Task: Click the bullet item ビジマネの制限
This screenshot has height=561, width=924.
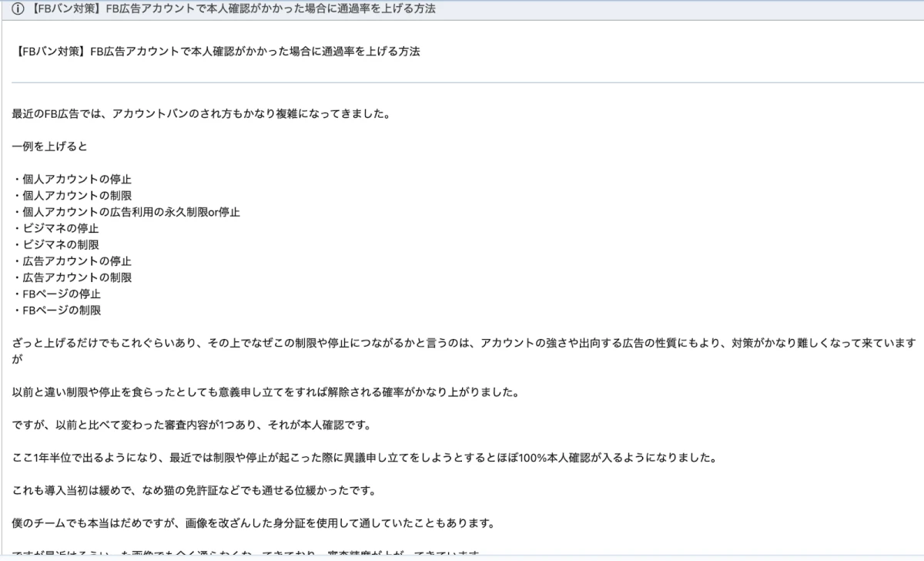Action: click(x=56, y=244)
